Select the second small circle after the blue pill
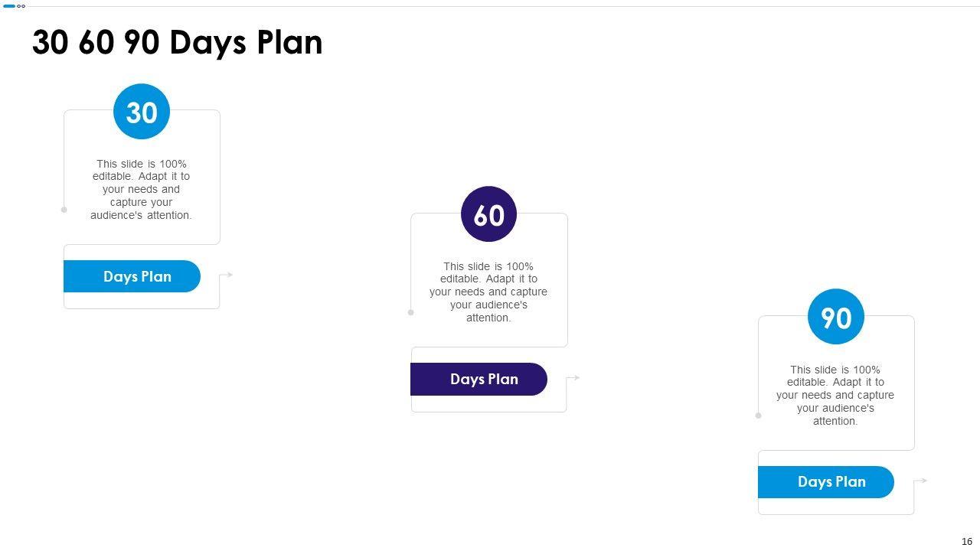 coord(24,6)
